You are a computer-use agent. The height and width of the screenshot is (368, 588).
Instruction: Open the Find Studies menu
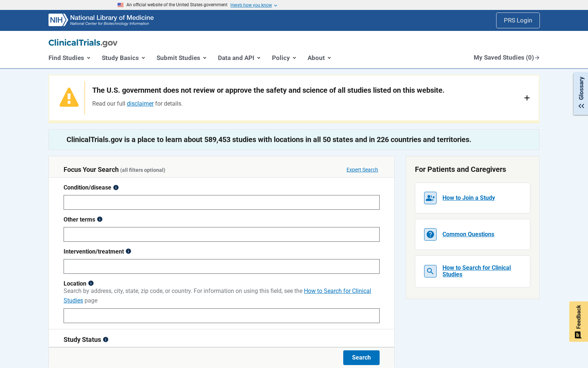tap(69, 58)
